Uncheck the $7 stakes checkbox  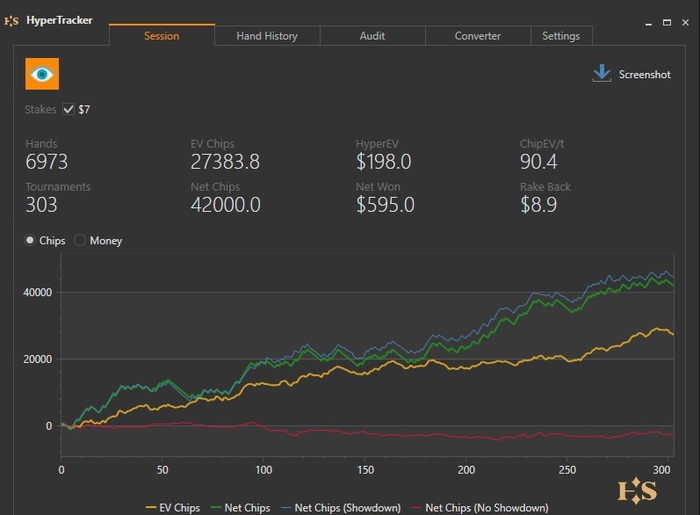tap(69, 109)
